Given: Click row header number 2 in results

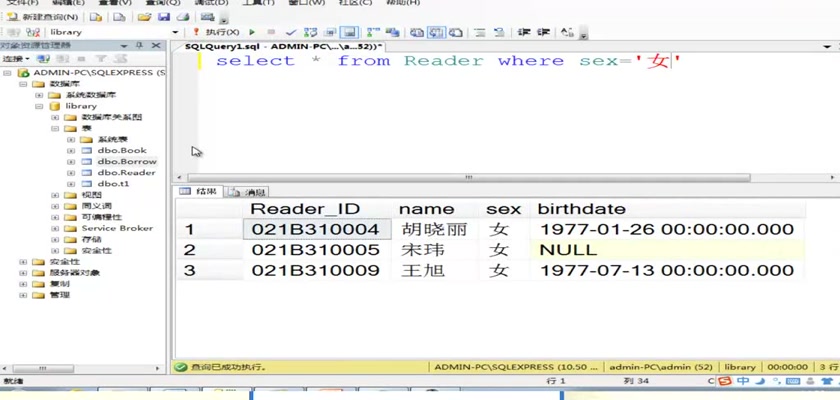Looking at the screenshot, I should (210, 250).
